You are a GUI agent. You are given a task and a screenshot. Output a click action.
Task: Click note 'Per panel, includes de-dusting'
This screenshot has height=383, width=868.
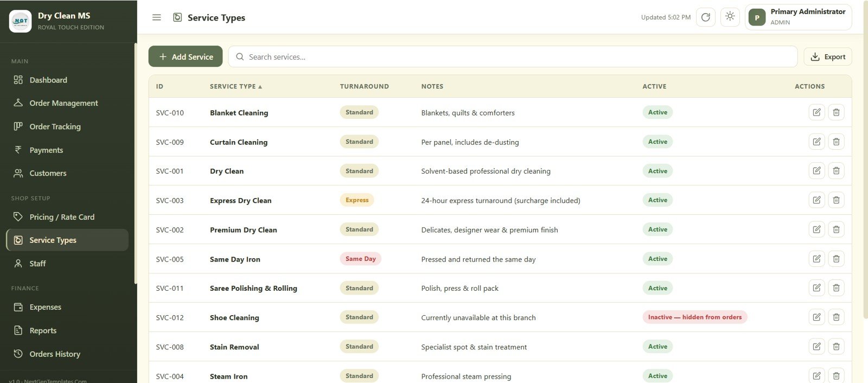click(470, 142)
